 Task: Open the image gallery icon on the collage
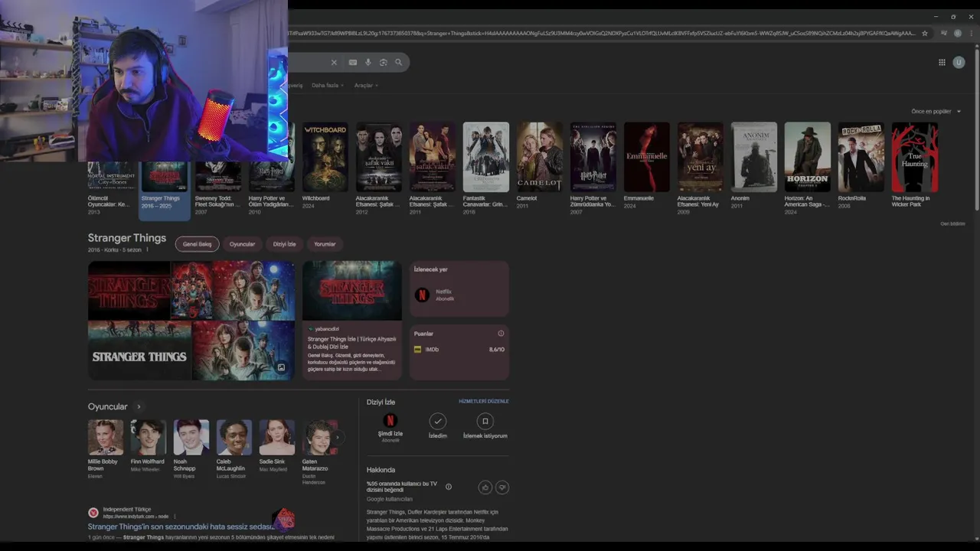tap(281, 368)
